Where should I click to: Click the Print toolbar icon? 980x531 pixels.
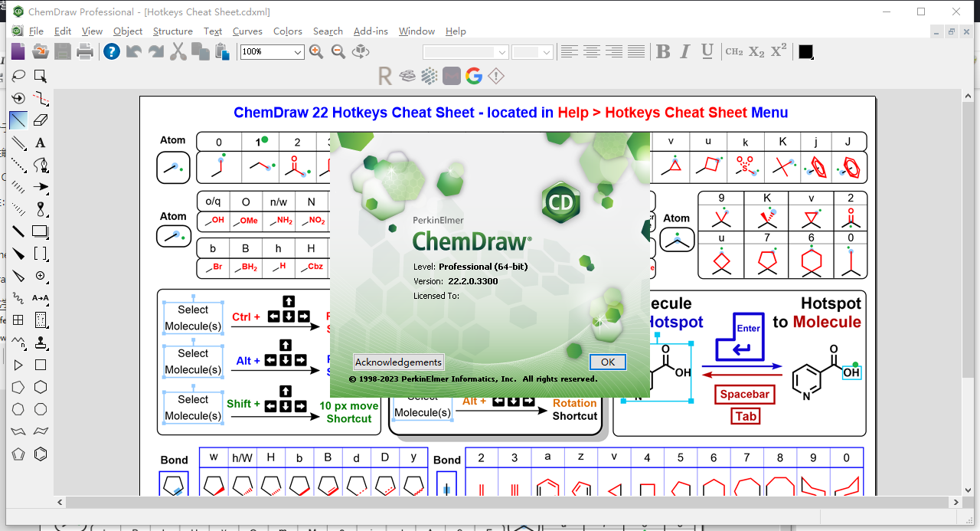click(84, 52)
